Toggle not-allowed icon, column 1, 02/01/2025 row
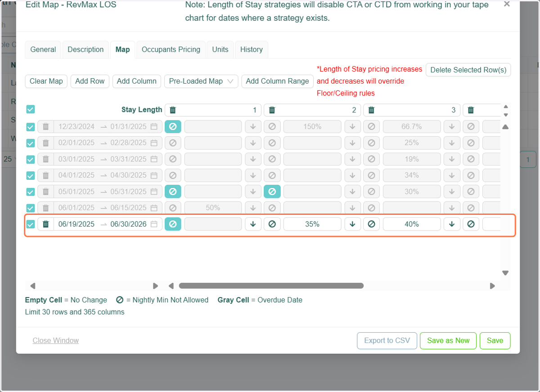The image size is (540, 392). 173,143
